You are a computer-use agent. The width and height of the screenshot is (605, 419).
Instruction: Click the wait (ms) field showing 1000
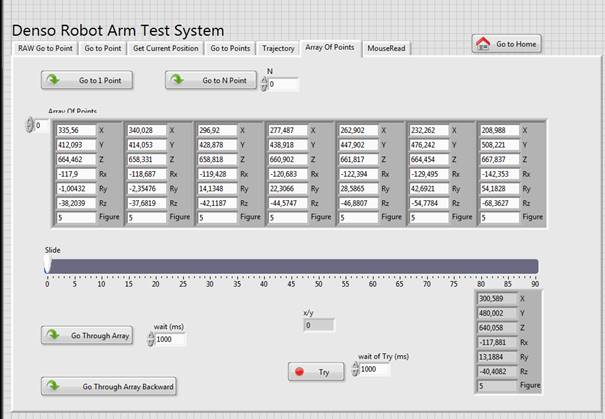click(x=171, y=339)
